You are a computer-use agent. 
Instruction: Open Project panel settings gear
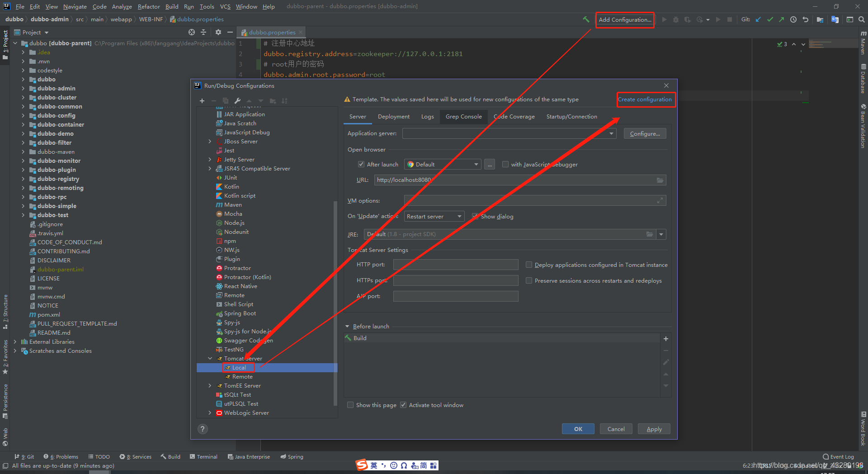[x=218, y=32]
